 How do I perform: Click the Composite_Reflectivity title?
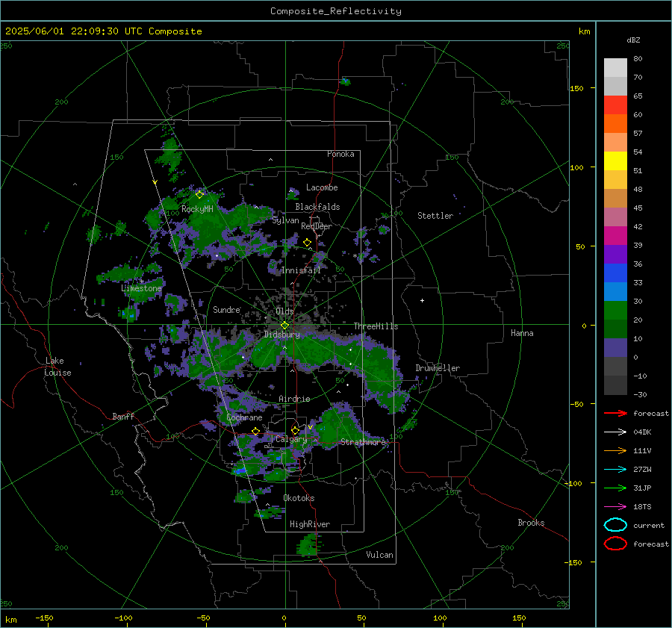click(x=336, y=11)
